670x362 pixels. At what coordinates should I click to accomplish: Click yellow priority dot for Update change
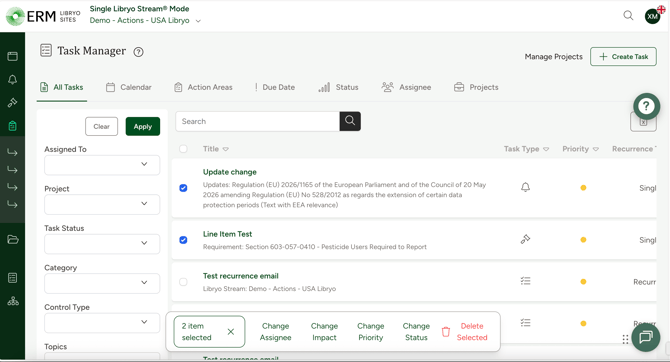[583, 188]
